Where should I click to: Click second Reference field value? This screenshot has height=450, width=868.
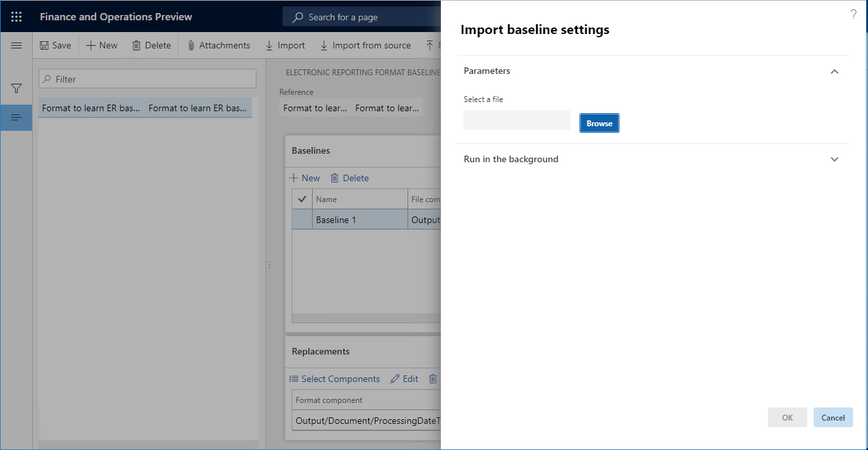387,108
